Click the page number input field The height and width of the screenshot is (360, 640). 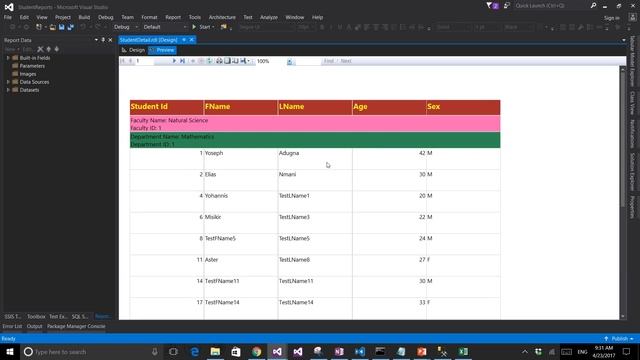point(144,61)
